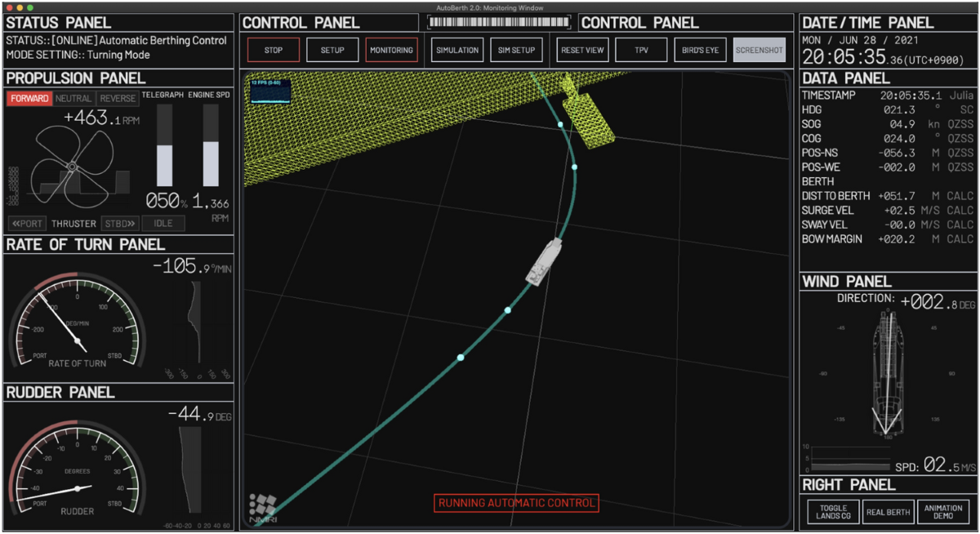The height and width of the screenshot is (534, 980).
Task: Click the rudder angle gauge dial
Action: click(x=77, y=471)
